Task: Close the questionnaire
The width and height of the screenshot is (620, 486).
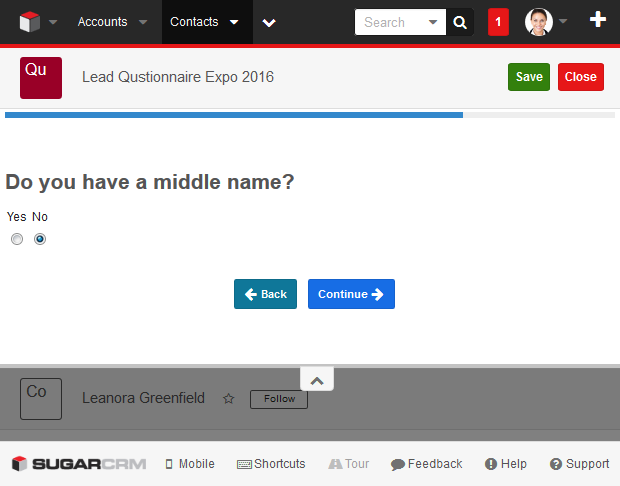Action: click(580, 77)
